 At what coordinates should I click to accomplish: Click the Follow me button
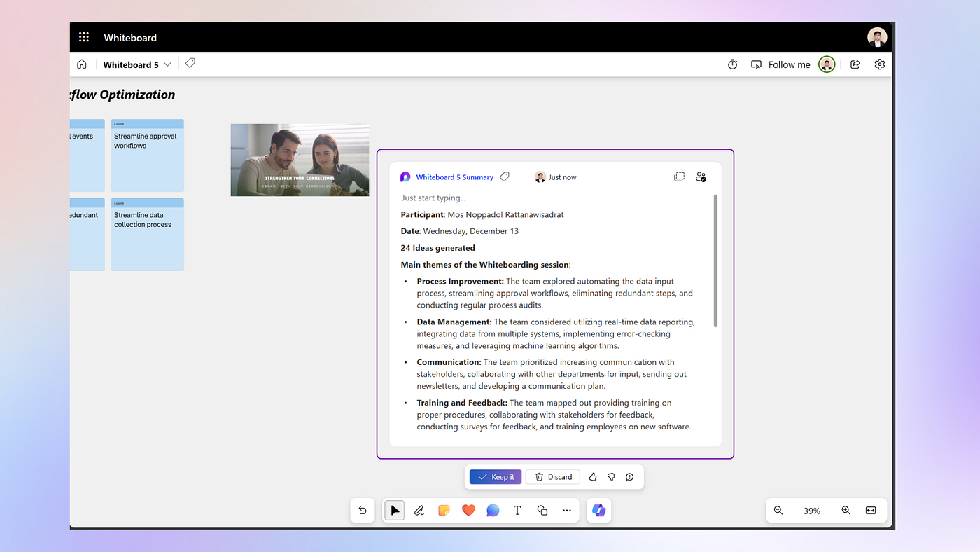coord(780,64)
